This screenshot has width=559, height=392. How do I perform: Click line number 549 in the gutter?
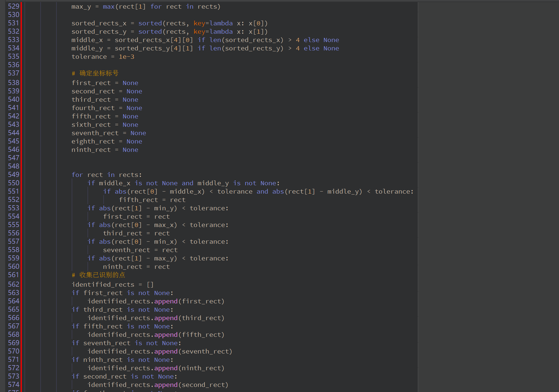(x=13, y=175)
